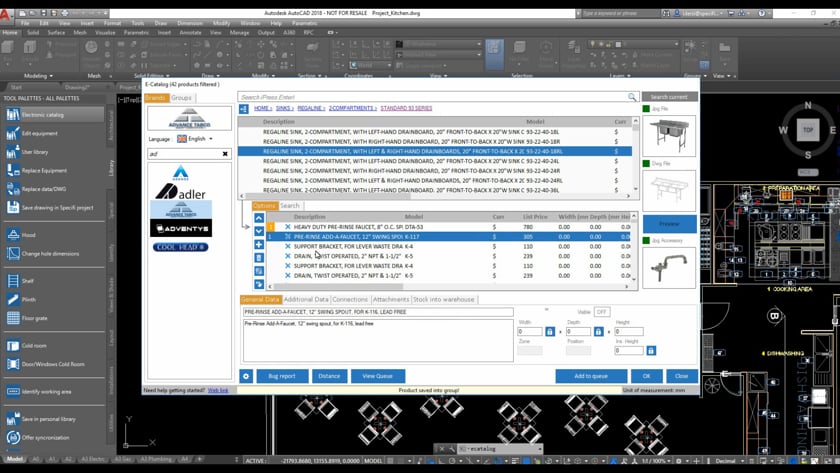840x473 pixels.
Task: Click the faucet accessory image thumbnail
Action: point(669,268)
